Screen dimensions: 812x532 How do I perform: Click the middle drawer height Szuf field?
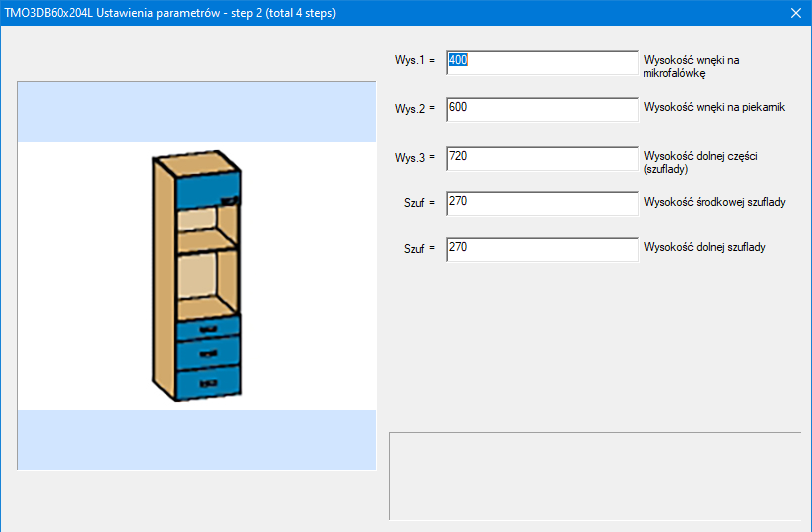click(x=541, y=203)
